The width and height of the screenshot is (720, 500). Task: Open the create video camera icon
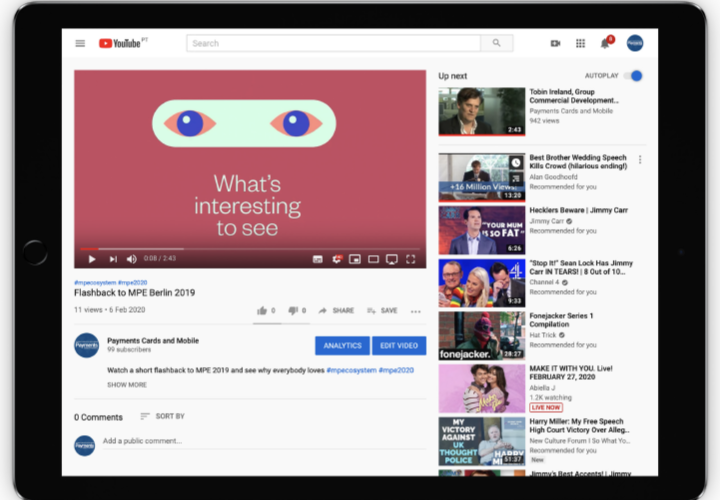click(x=555, y=44)
